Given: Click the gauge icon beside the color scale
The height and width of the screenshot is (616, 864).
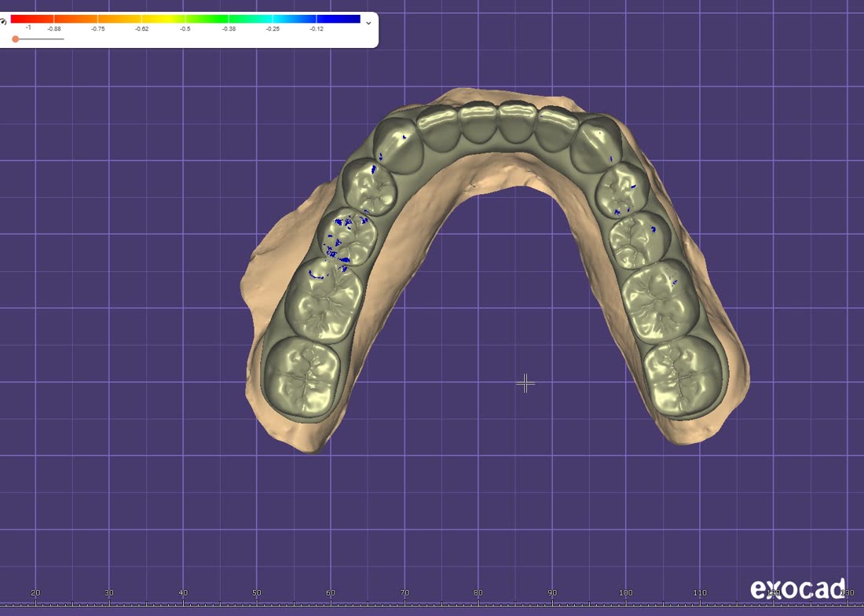Looking at the screenshot, I should (3, 21).
